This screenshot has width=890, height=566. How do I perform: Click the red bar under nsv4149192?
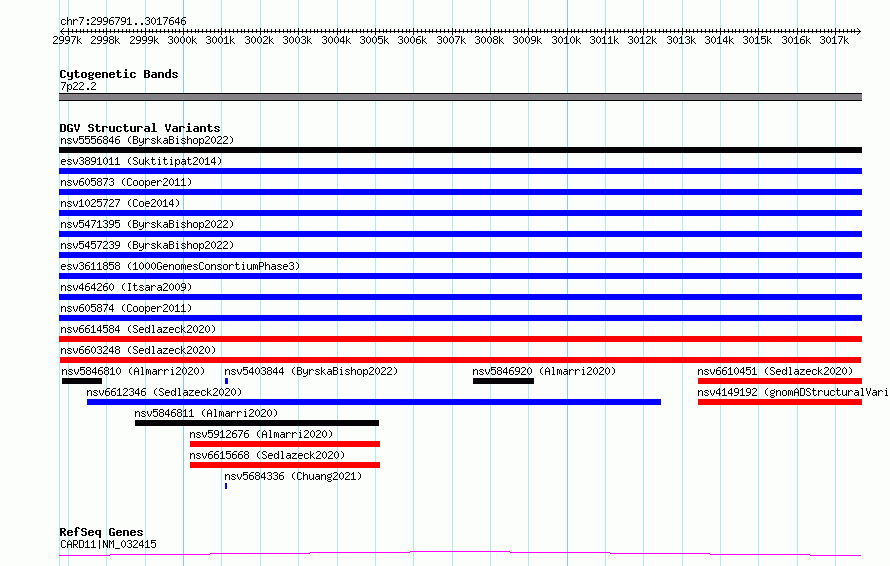780,402
